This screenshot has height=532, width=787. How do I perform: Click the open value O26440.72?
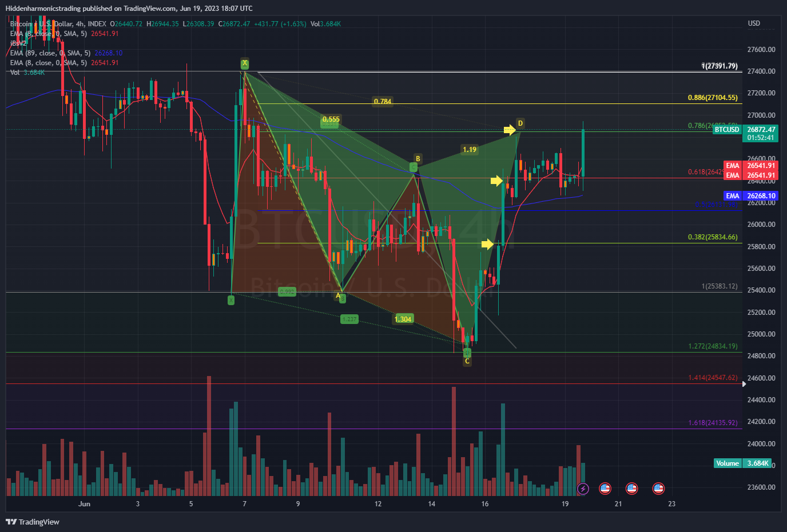pyautogui.click(x=126, y=24)
